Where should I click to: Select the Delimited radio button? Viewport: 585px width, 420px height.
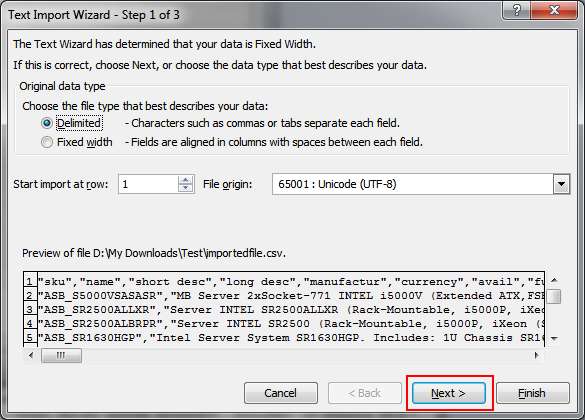pos(47,123)
